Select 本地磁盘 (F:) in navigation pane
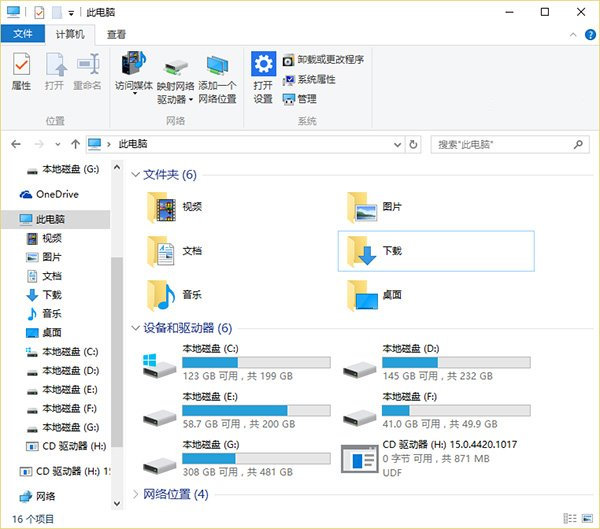600x529 pixels. tap(63, 408)
